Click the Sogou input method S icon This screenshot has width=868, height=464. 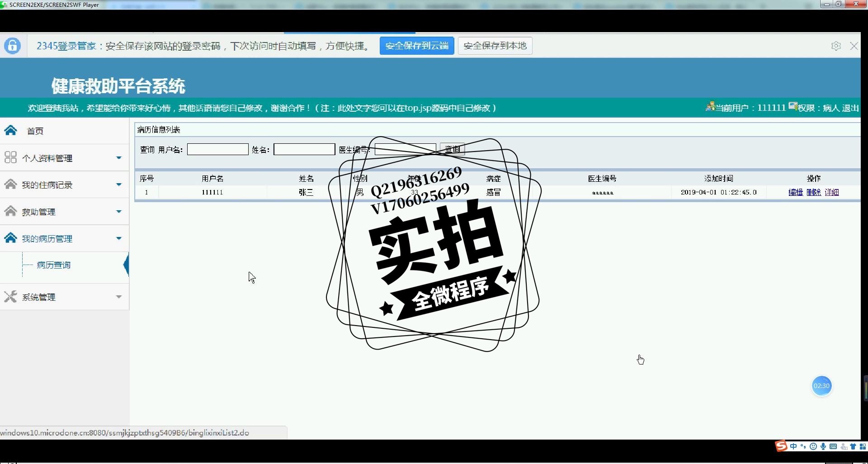[x=781, y=446]
